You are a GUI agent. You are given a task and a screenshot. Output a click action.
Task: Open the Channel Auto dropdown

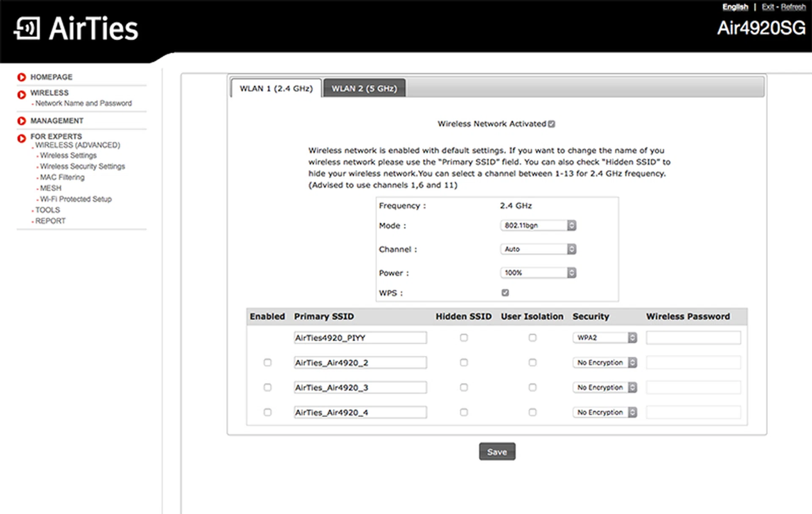(x=538, y=249)
